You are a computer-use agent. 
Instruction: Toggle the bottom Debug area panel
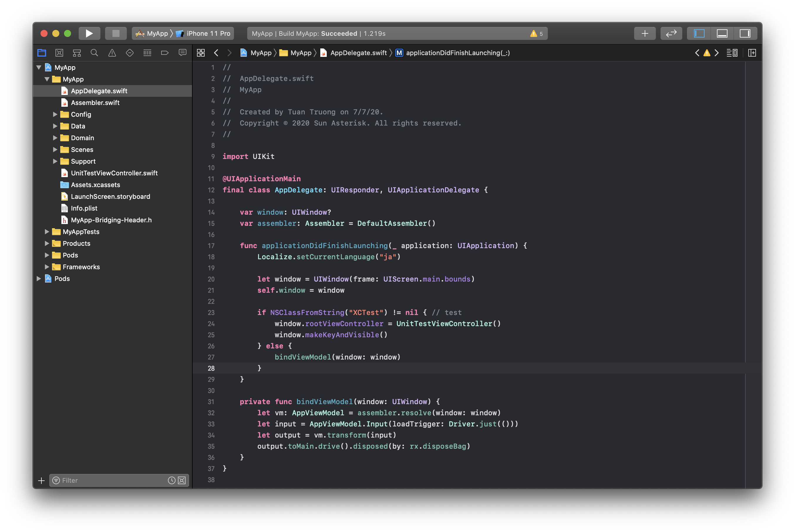click(722, 33)
